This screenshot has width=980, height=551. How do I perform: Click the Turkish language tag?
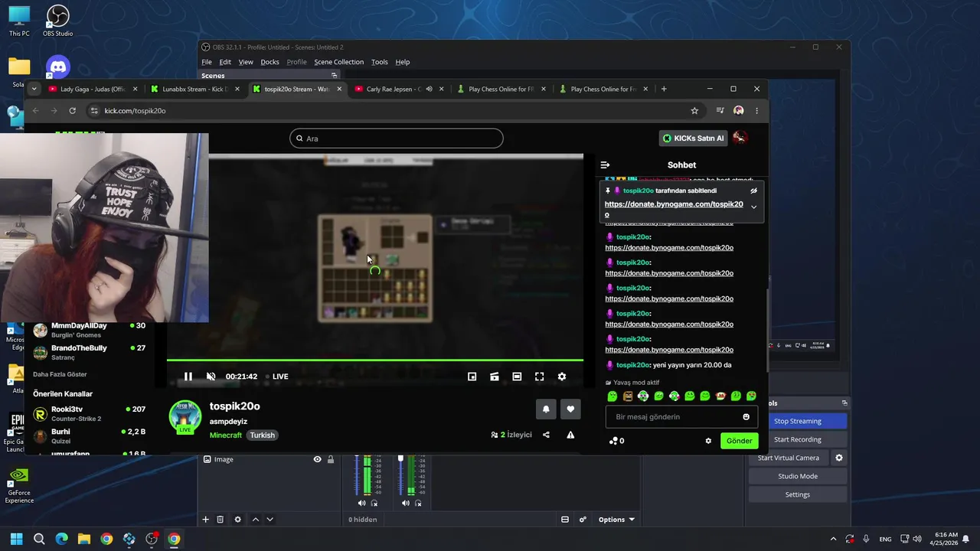(262, 435)
